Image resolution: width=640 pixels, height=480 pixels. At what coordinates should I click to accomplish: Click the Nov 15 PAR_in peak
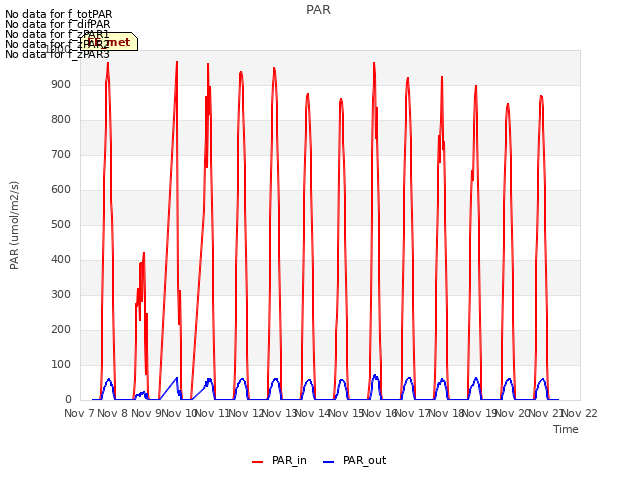(374, 63)
